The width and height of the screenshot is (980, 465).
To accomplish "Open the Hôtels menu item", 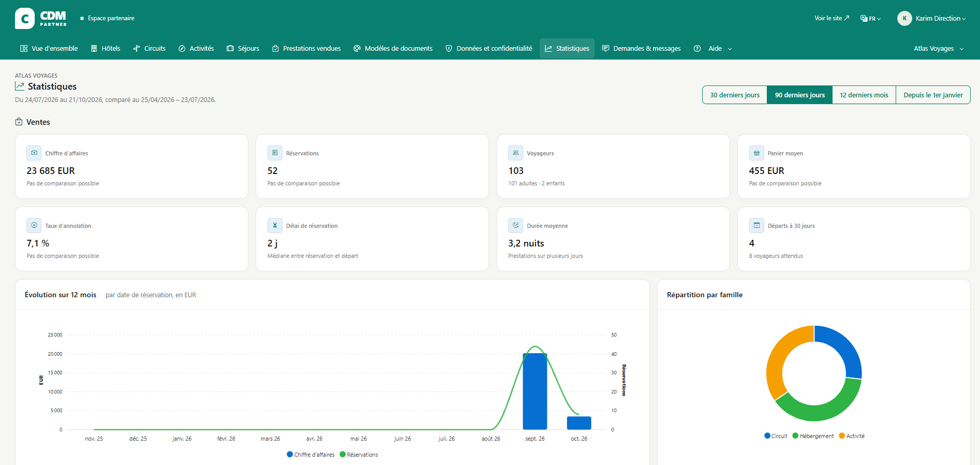I will point(106,49).
